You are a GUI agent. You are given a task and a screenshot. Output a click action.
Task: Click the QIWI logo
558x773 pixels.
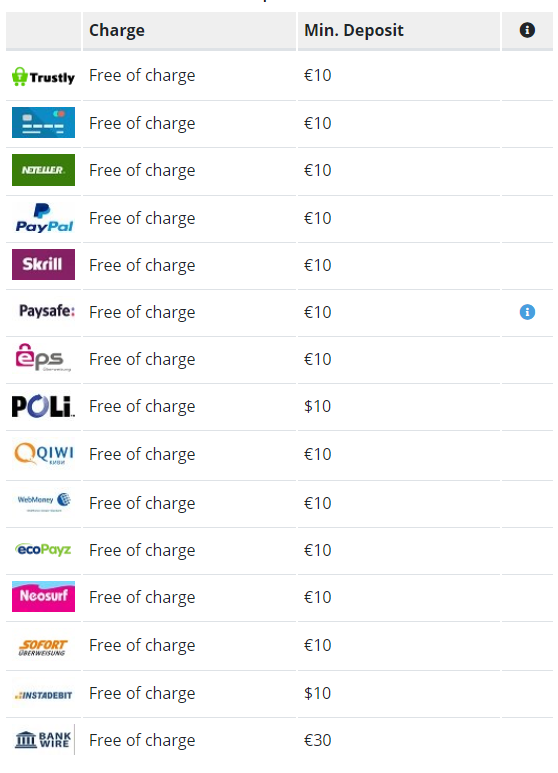click(x=44, y=454)
